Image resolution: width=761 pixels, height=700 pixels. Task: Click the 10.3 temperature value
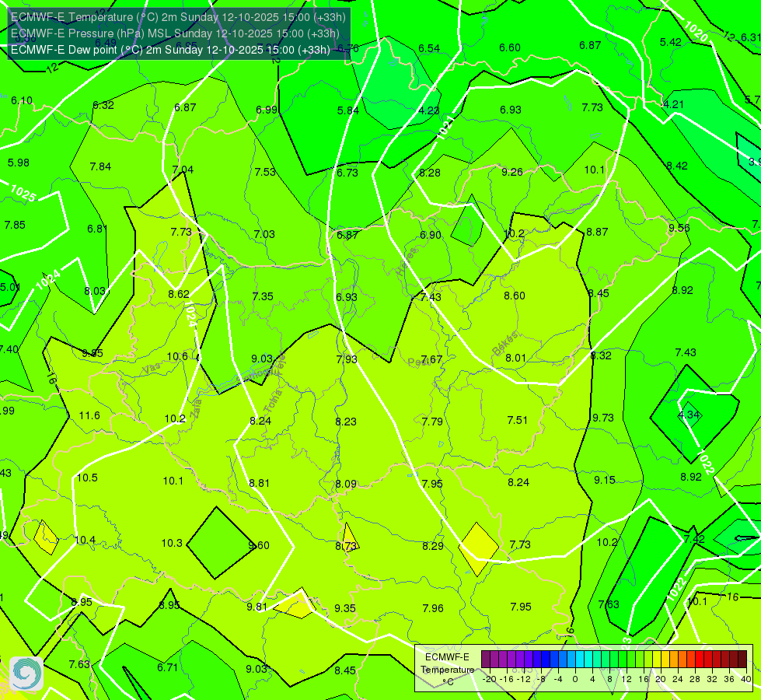coord(172,543)
